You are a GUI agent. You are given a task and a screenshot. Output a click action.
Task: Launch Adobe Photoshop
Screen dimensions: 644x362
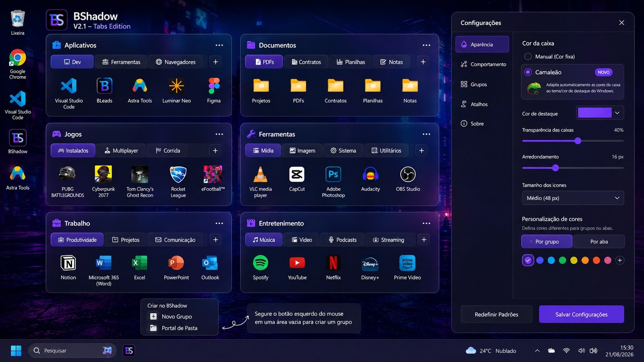[x=333, y=175]
